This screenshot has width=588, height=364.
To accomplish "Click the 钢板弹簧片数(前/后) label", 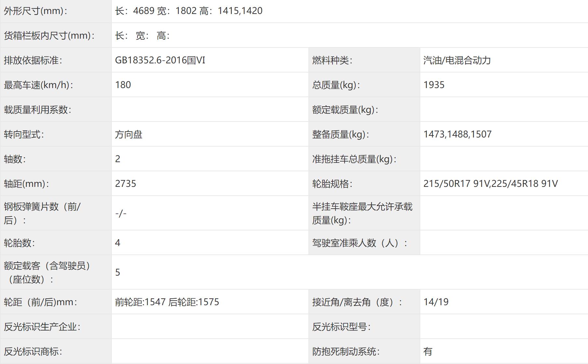I will coord(42,213).
